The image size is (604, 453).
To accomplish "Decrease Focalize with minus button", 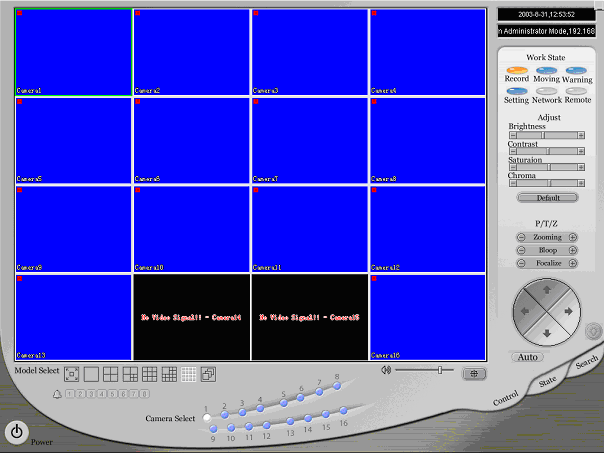I will (521, 263).
